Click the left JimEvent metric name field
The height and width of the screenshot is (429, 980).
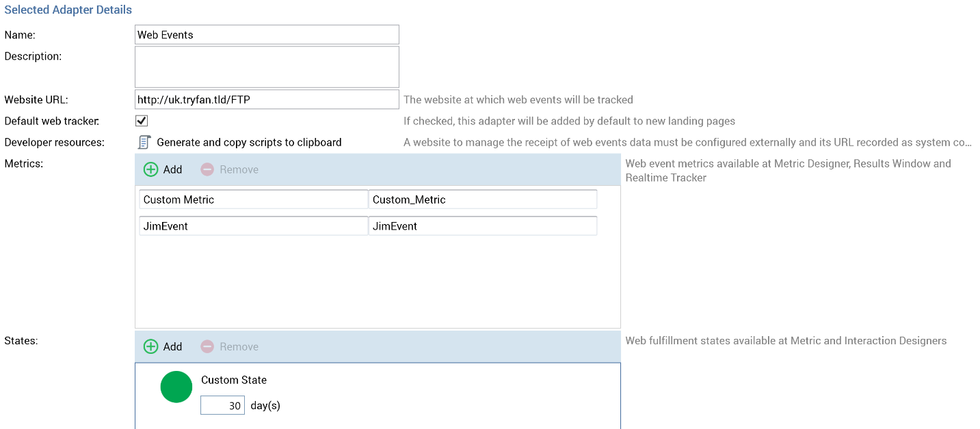pyautogui.click(x=253, y=226)
